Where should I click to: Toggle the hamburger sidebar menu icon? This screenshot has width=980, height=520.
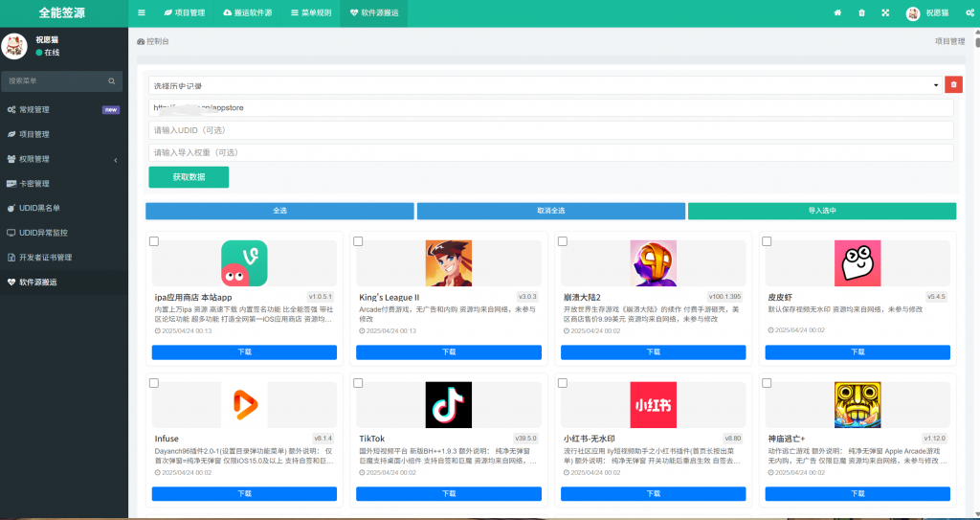click(x=142, y=12)
